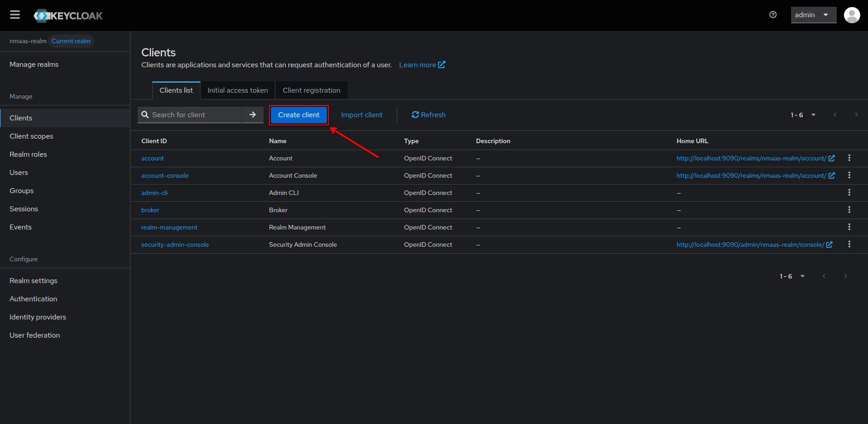Go to Realm settings in sidebar
Screen dimensions: 868x424
tap(34, 281)
